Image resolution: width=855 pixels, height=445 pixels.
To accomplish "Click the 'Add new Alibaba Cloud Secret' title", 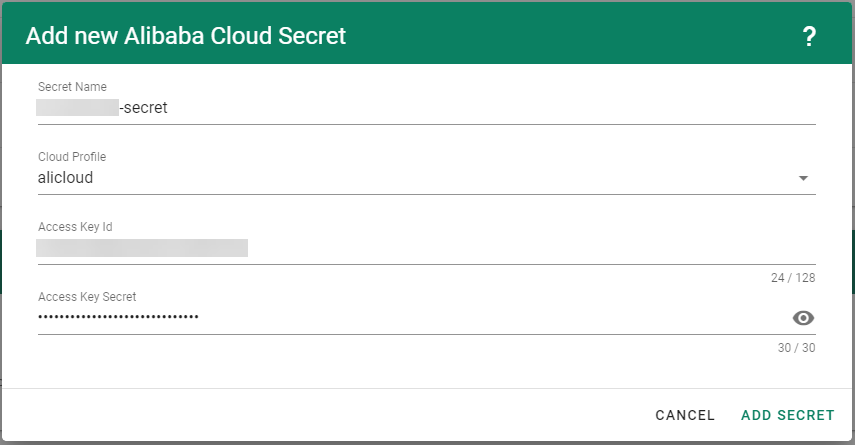I will pyautogui.click(x=185, y=37).
